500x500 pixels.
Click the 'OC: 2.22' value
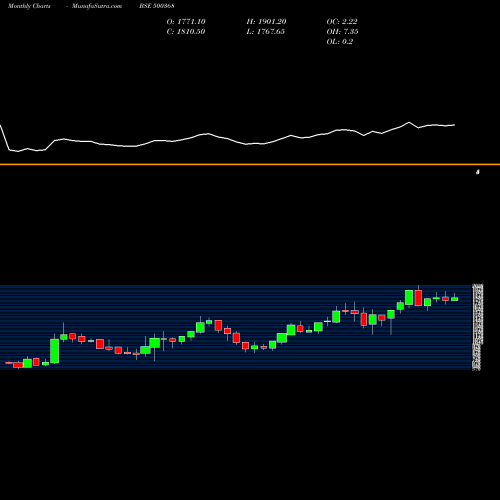[342, 22]
